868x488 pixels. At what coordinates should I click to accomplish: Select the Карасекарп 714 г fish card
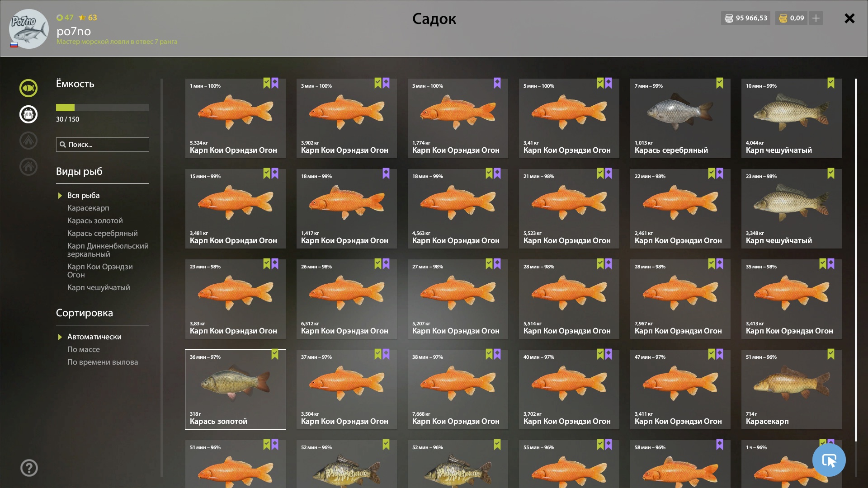pos(791,389)
